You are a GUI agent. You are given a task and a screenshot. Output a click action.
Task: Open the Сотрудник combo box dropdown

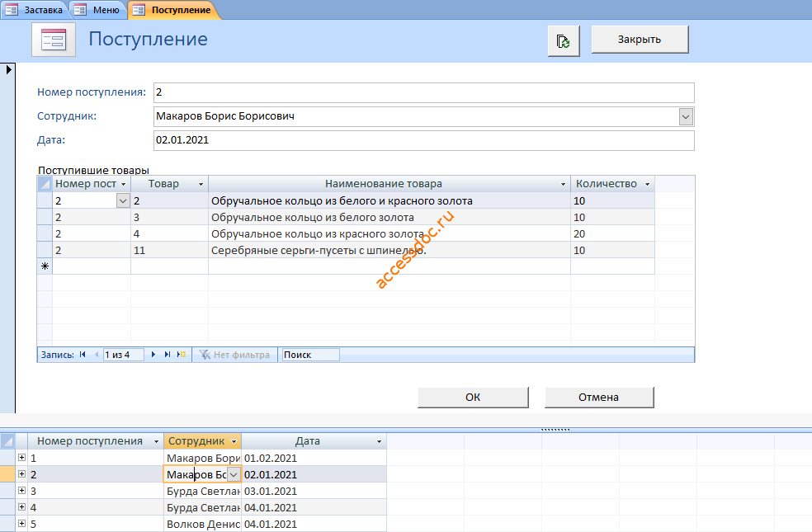(686, 116)
